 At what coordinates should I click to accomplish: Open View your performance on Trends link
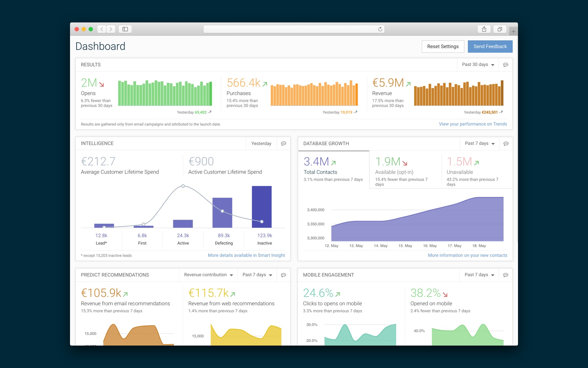(x=472, y=124)
